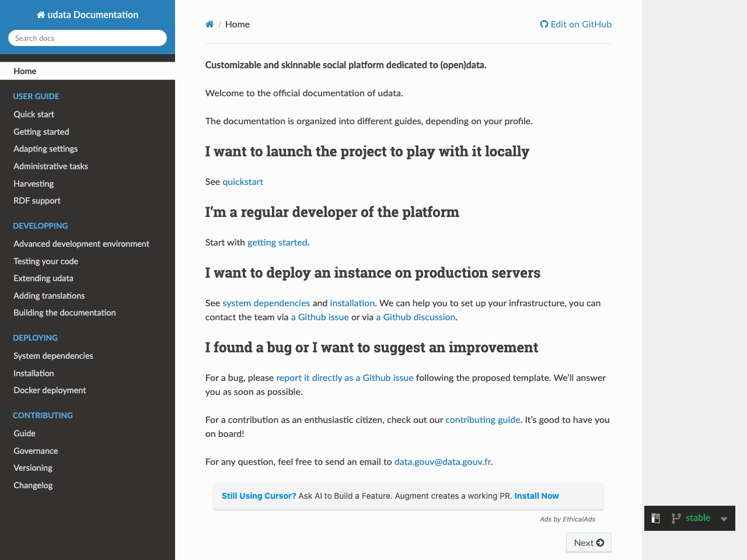Click the arrow icon inside the Next button
747x560 pixels.
[600, 542]
